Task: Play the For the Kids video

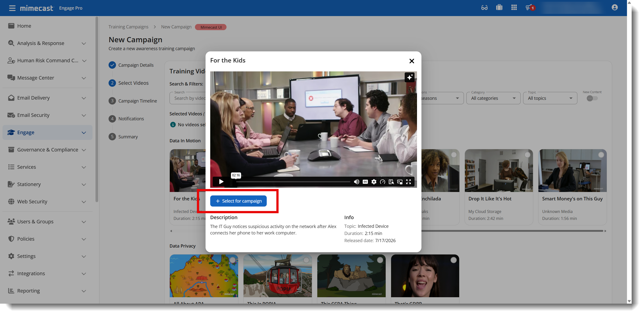Action: pyautogui.click(x=221, y=182)
